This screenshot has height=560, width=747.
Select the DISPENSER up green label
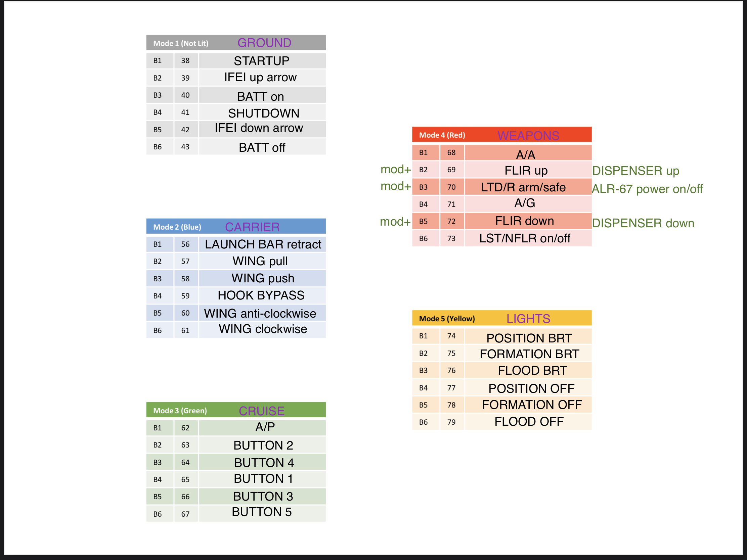(635, 171)
